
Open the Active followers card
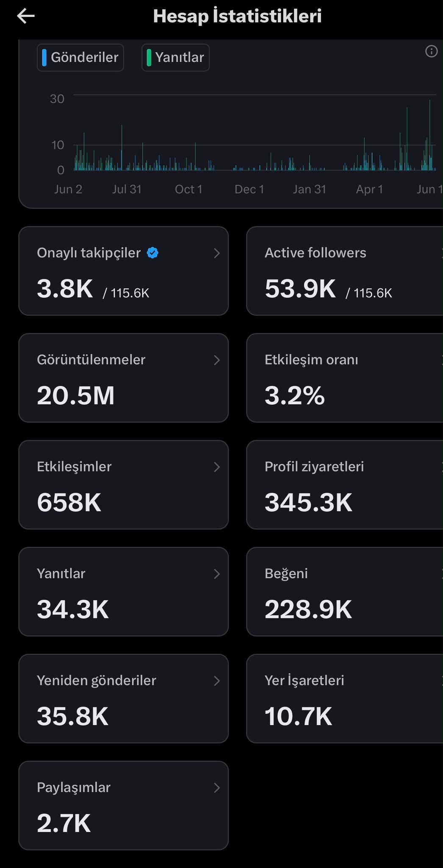(345, 271)
